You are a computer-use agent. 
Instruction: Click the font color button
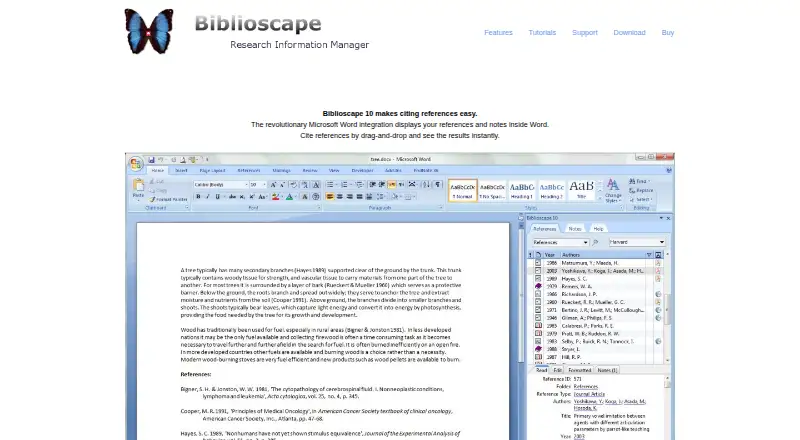point(290,197)
